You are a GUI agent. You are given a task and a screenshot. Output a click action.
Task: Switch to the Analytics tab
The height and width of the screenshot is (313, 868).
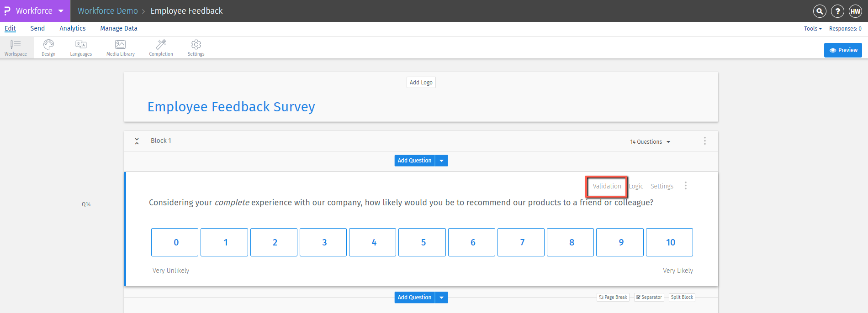[x=73, y=28]
